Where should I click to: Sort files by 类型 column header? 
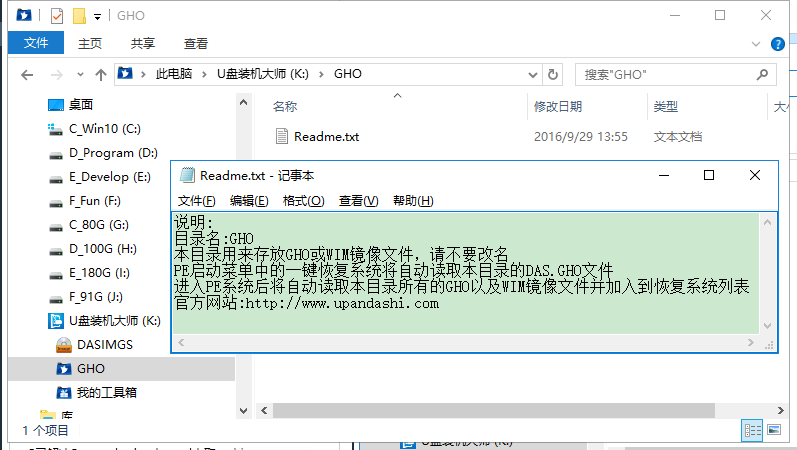pyautogui.click(x=665, y=106)
